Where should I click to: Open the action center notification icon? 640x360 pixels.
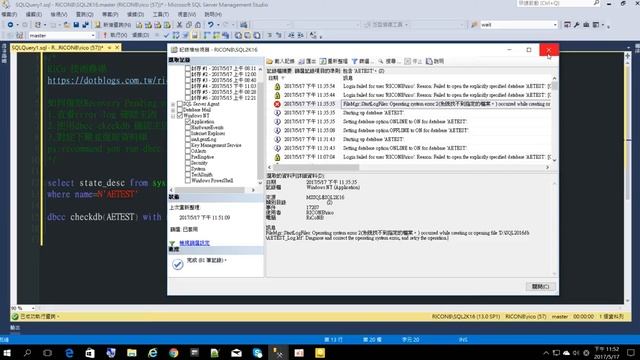coord(631,353)
